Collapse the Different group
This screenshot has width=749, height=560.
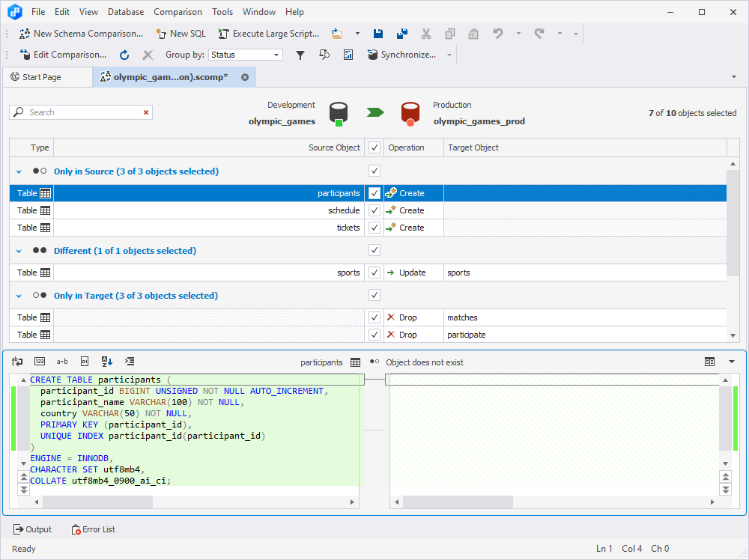(x=19, y=251)
